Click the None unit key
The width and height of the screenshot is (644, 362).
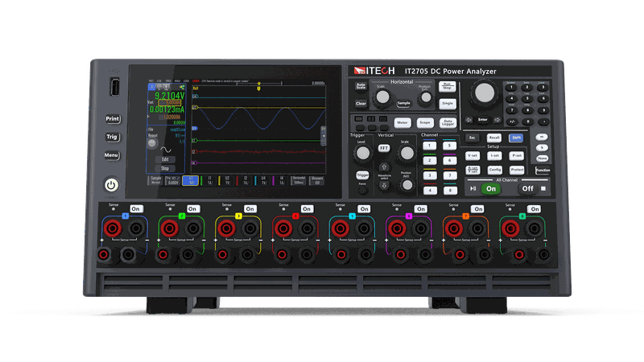click(542, 158)
